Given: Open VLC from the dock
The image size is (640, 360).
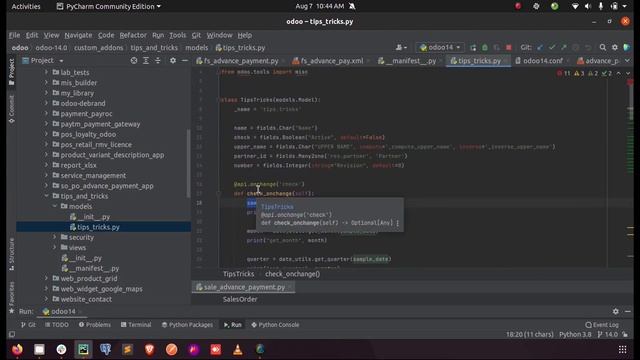Looking at the screenshot, I should (x=238, y=349).
